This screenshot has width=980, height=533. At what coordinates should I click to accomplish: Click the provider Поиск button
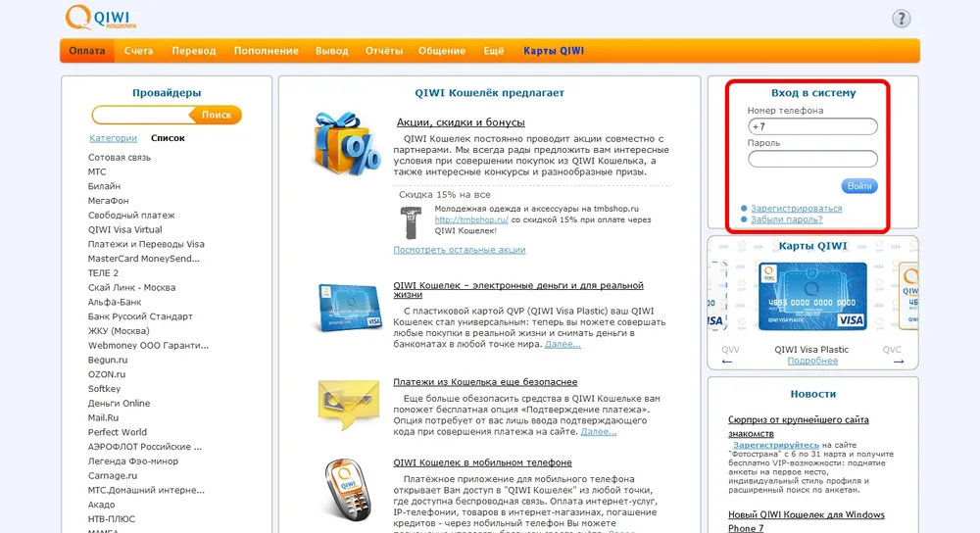[216, 115]
